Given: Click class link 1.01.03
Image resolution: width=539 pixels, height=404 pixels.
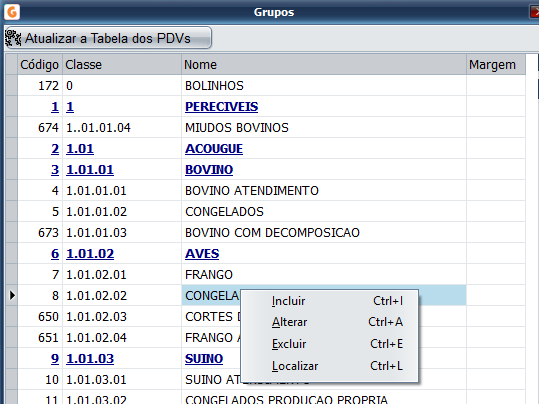Looking at the screenshot, I should tap(90, 358).
